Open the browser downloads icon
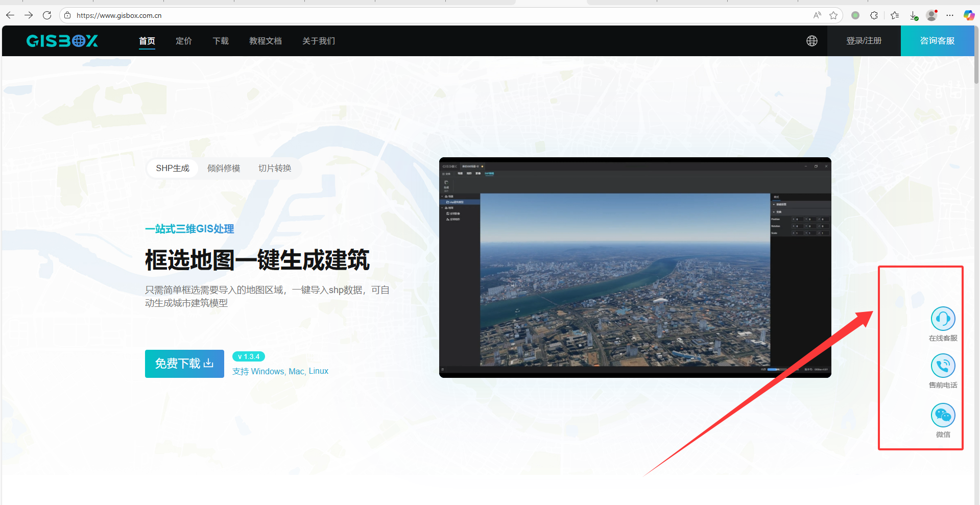 (x=914, y=15)
